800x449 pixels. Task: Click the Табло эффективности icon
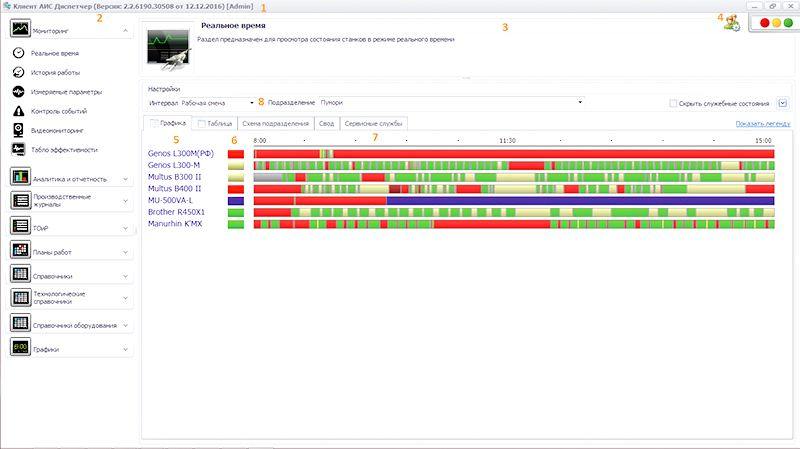pos(18,149)
